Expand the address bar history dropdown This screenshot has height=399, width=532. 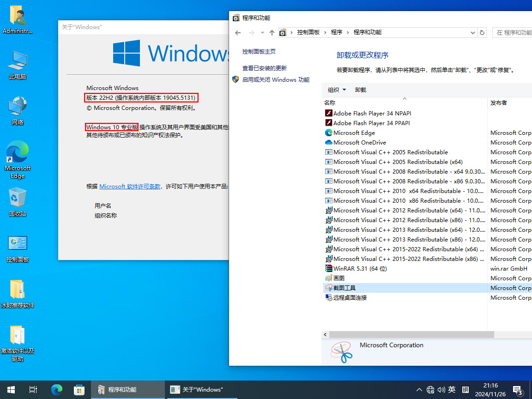[472, 33]
